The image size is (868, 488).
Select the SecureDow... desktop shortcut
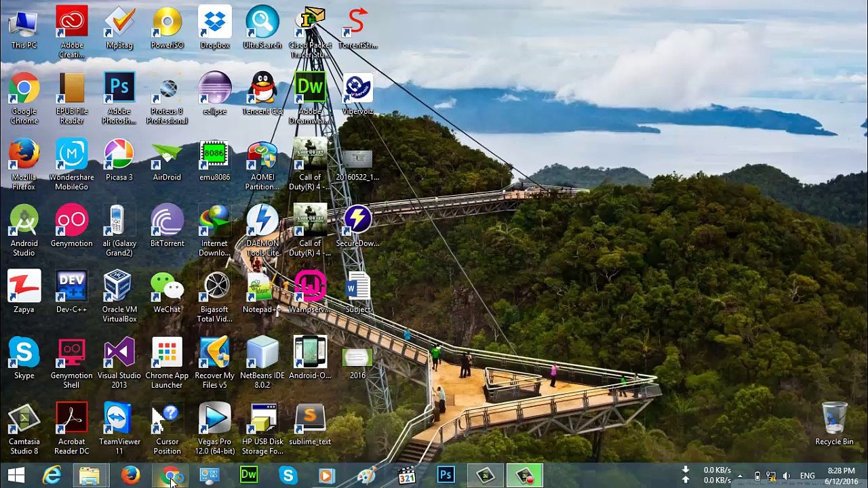357,226
